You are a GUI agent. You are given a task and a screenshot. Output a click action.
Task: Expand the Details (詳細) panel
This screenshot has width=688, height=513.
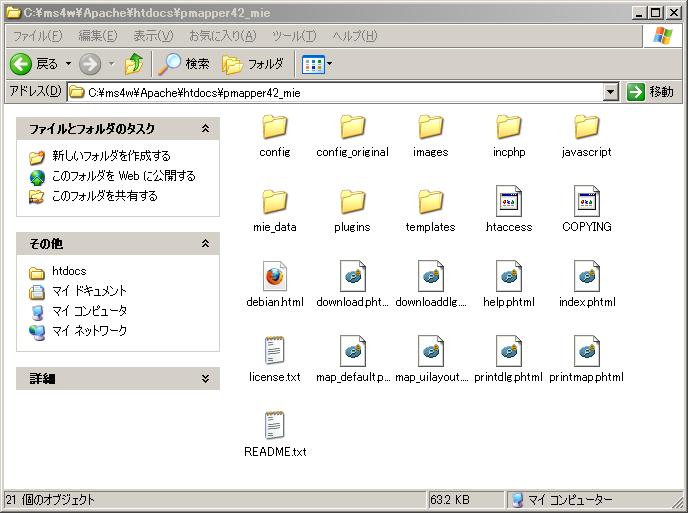point(205,379)
